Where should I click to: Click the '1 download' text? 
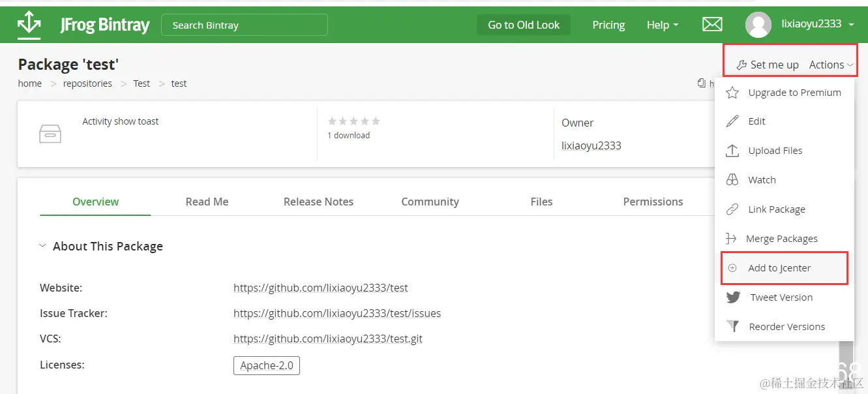(348, 135)
